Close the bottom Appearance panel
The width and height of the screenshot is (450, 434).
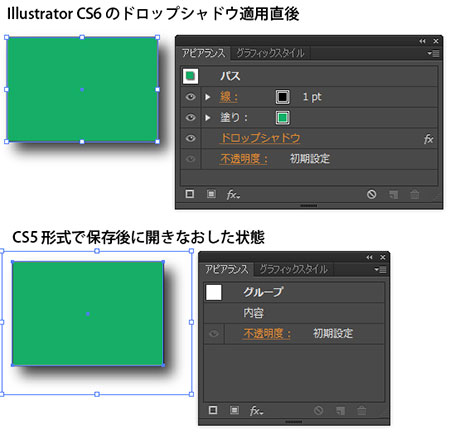[x=383, y=257]
